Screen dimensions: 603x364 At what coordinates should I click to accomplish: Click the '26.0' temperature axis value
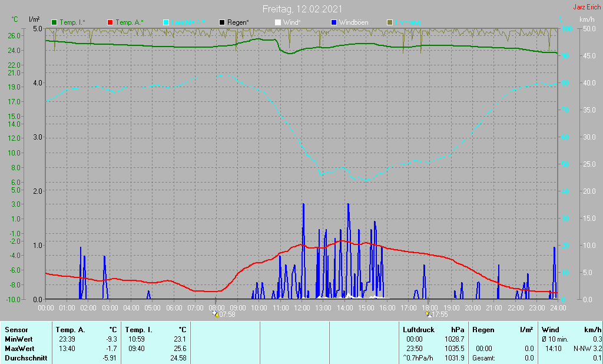[x=14, y=35]
